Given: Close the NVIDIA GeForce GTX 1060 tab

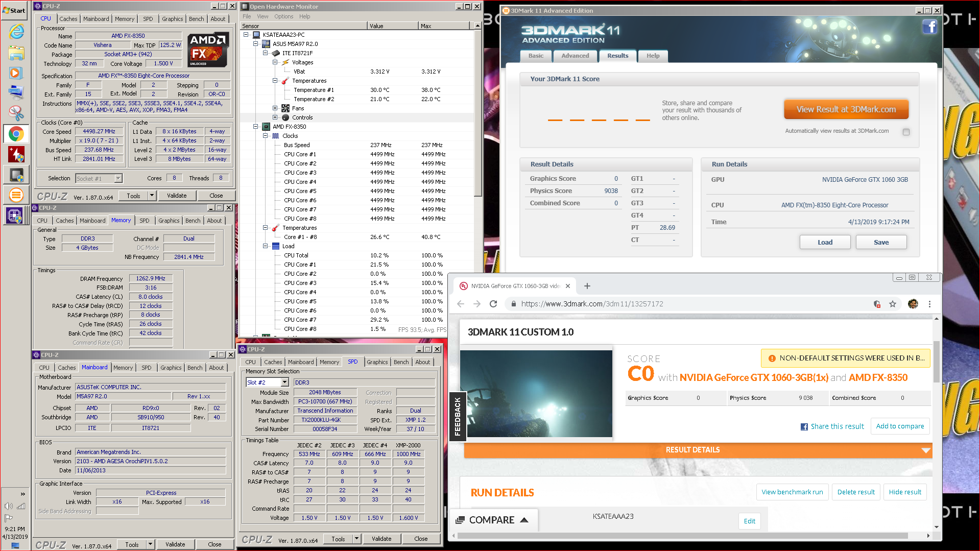Looking at the screenshot, I should point(568,286).
